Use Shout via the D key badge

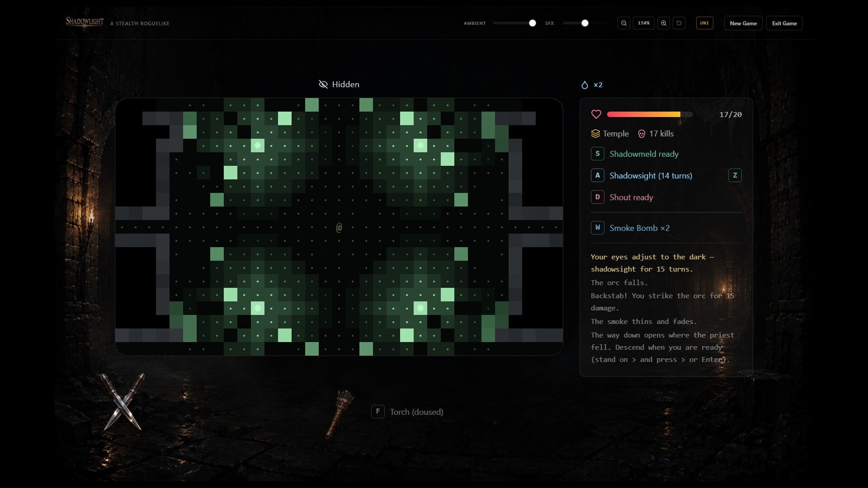click(x=598, y=197)
